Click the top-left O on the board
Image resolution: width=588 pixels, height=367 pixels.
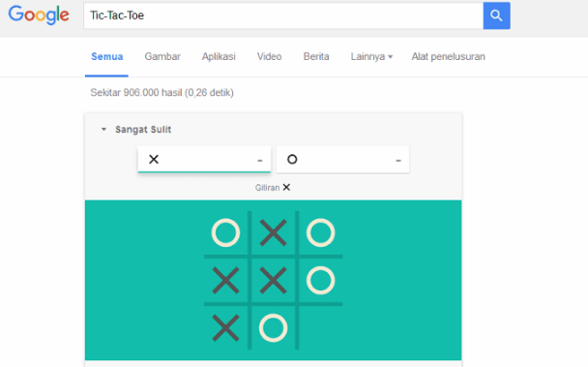coord(225,233)
